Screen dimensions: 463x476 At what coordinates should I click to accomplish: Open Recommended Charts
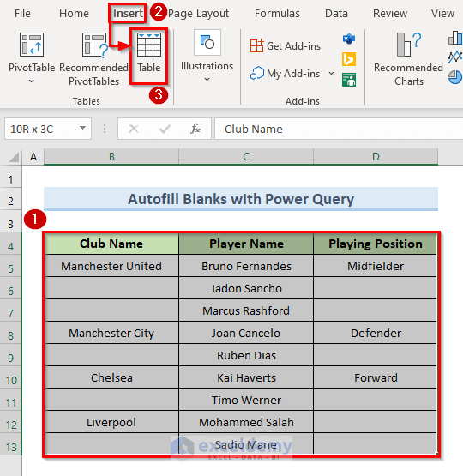click(x=408, y=59)
